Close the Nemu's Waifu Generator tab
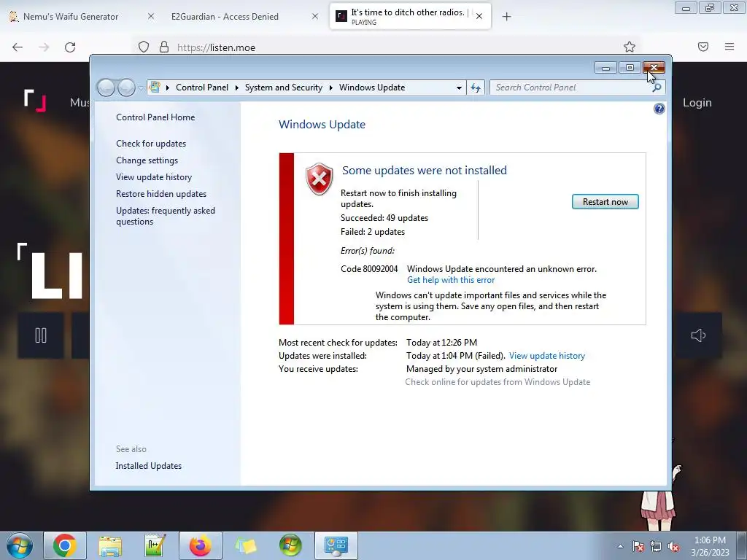This screenshot has height=560, width=747. pyautogui.click(x=150, y=16)
